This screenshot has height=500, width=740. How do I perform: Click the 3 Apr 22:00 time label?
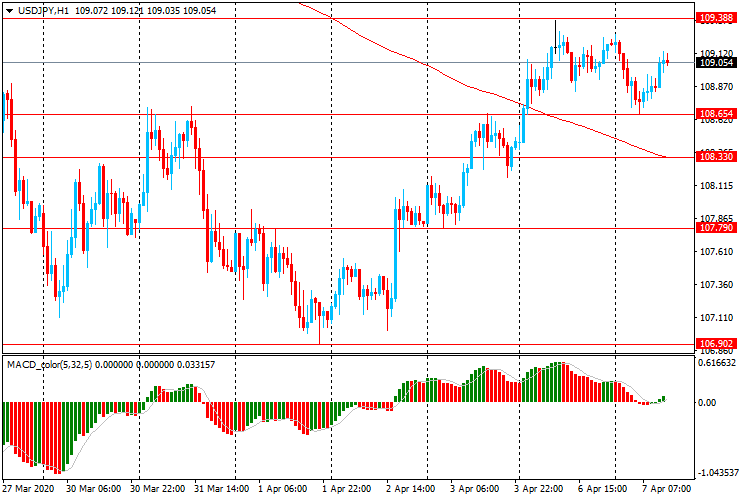(538, 488)
